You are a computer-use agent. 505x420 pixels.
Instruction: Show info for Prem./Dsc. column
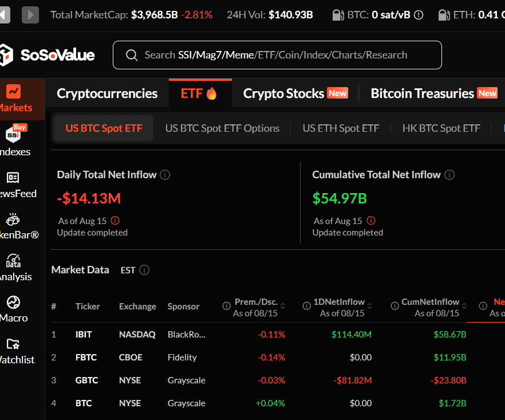coord(226,305)
